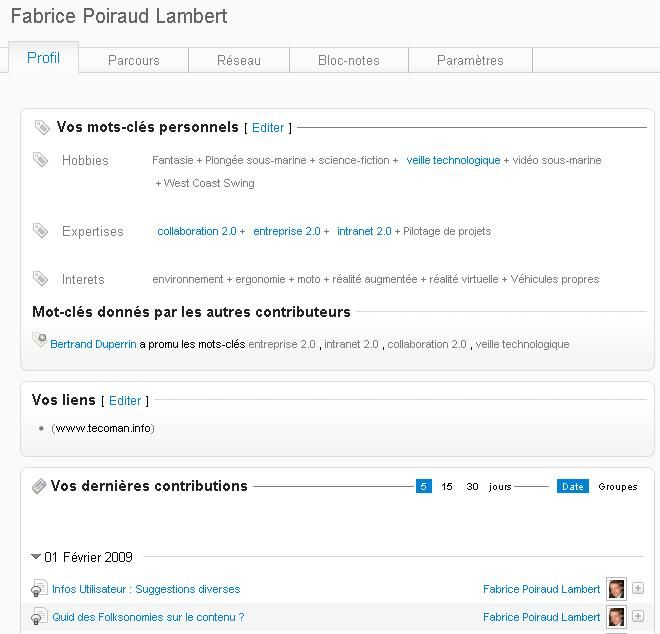Click Editer next to Vos liens
This screenshot has width=660, height=634.
(125, 400)
